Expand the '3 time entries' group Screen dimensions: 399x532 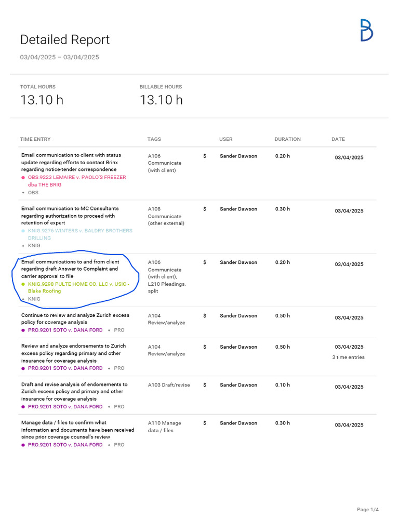tap(348, 357)
